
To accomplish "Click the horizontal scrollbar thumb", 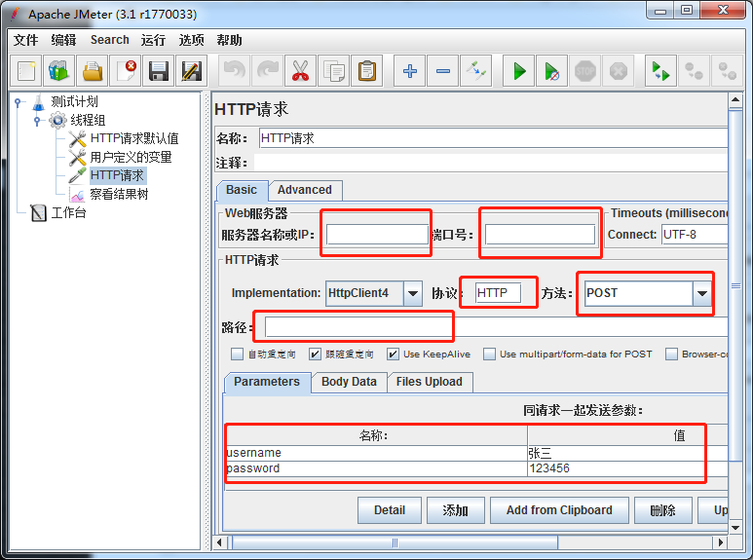I will (395, 542).
